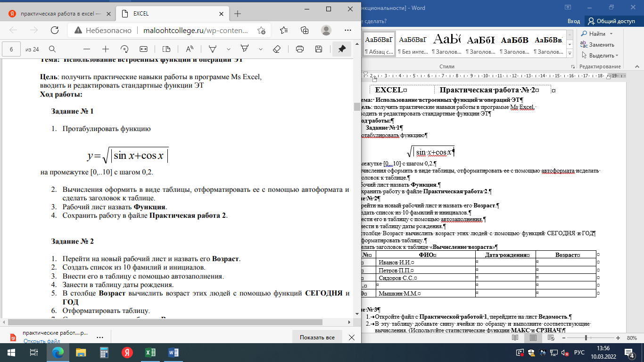This screenshot has height=362, width=644.
Task: Click the Word zoom slider handle
Action: 586,338
